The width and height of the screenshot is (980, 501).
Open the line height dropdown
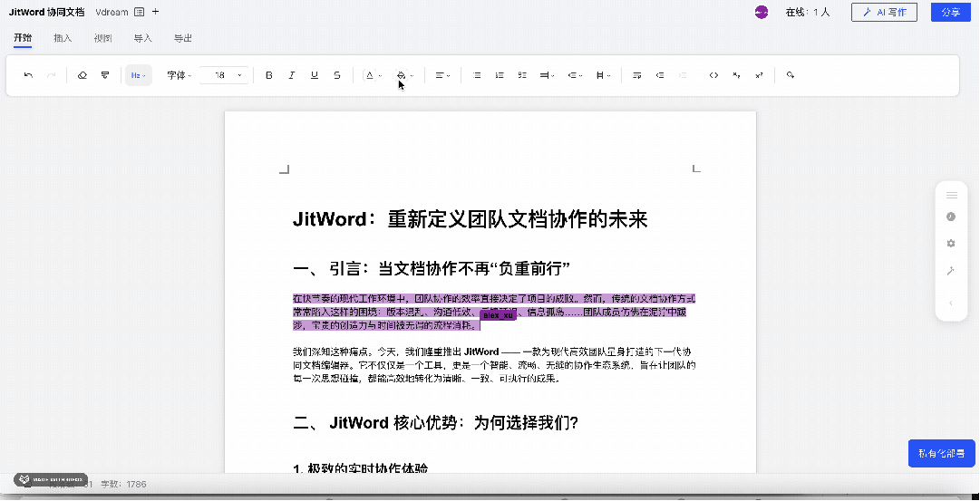(548, 75)
